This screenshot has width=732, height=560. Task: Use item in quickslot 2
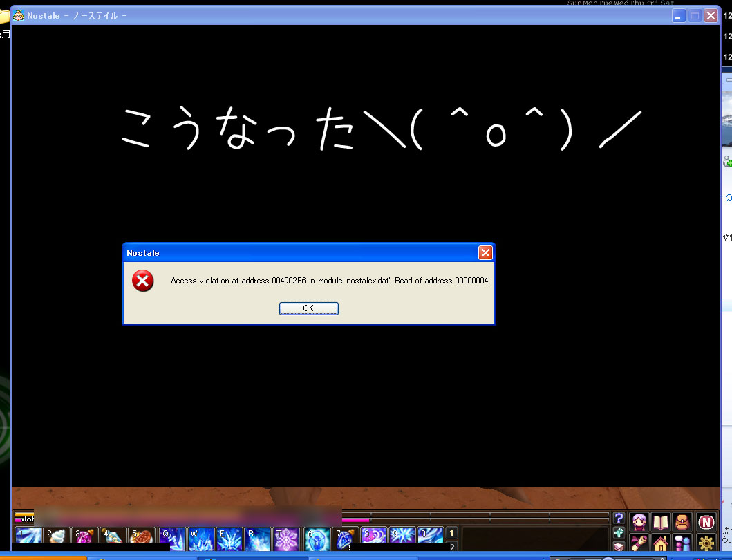tap(56, 535)
